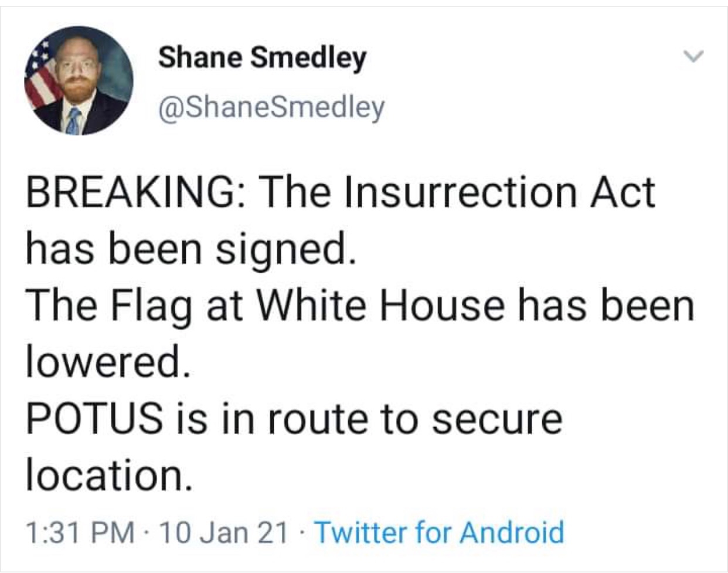Click the line "has been signed."
Image resolution: width=728 pixels, height=573 pixels.
[190, 249]
